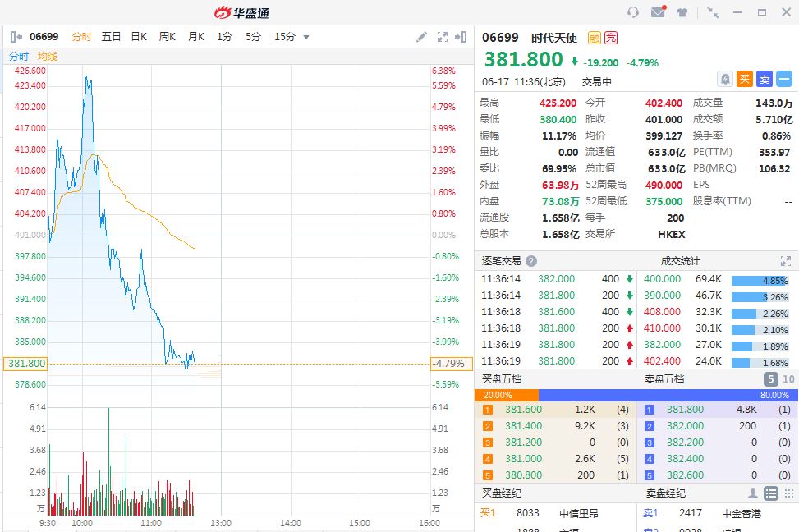The image size is (799, 532).
Task: Select the bid level 1 price 381.600
Action: (x=523, y=410)
